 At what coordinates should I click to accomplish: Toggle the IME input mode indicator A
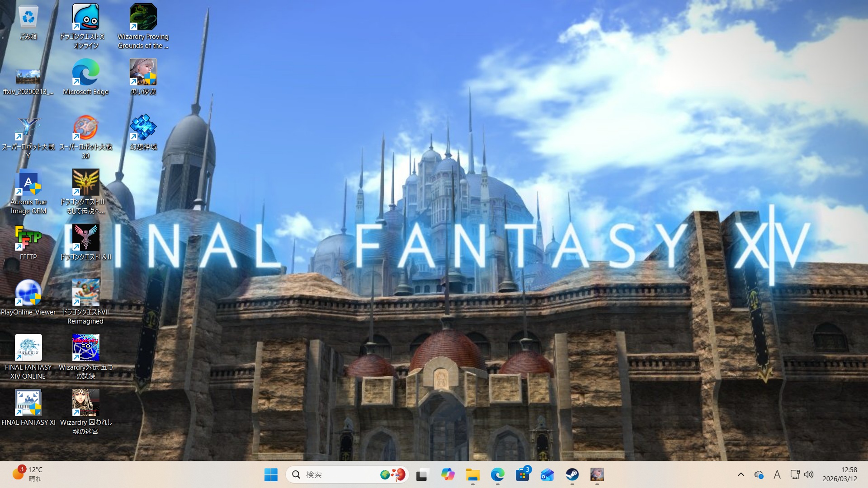[777, 474]
